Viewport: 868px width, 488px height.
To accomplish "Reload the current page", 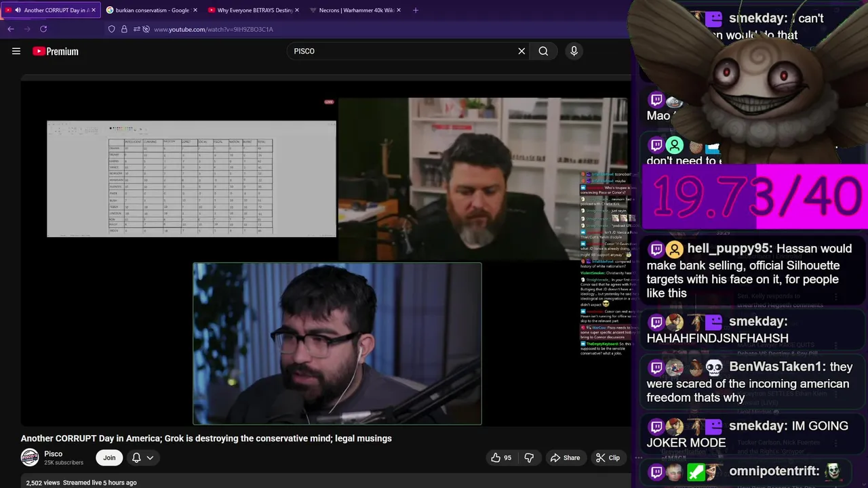I will click(43, 29).
